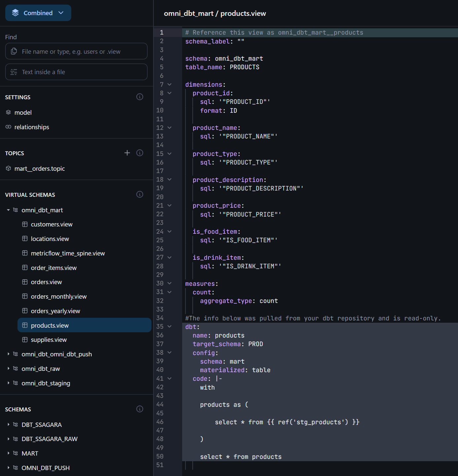
Task: Fold the measures block in the editor
Action: (170, 283)
